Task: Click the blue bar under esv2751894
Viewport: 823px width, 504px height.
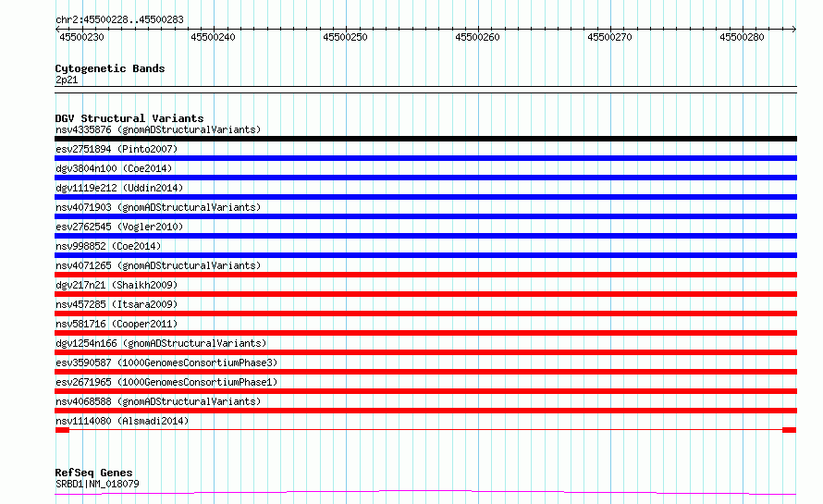Action: click(x=425, y=158)
